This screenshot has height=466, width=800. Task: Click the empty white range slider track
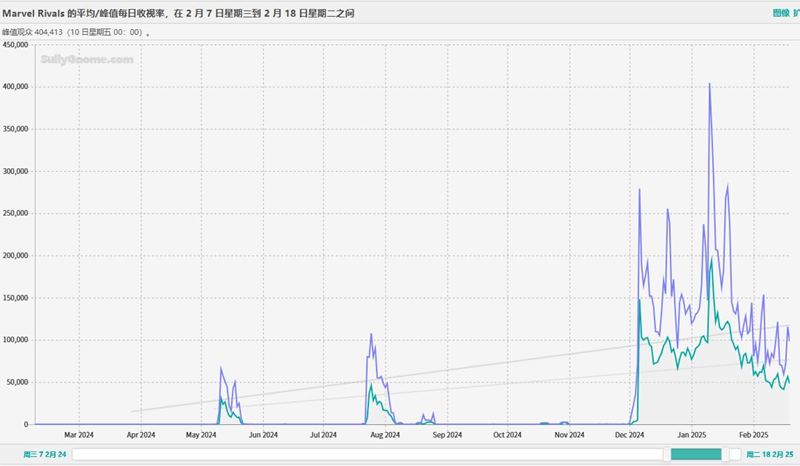pyautogui.click(x=370, y=455)
